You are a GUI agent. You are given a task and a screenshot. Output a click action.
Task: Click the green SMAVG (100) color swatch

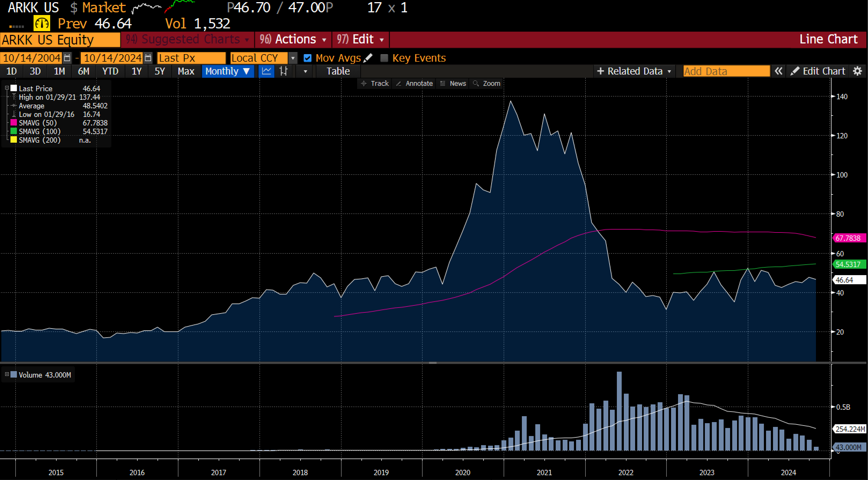14,131
